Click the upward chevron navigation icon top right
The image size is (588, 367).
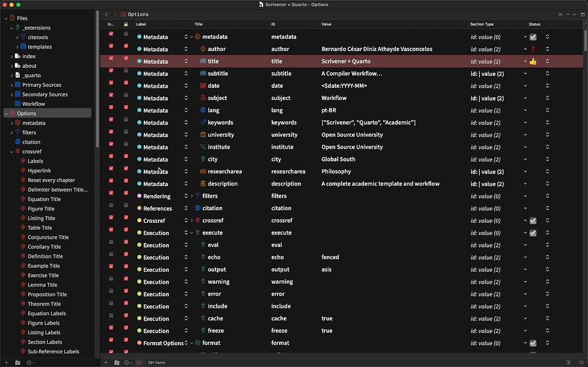[567, 14]
